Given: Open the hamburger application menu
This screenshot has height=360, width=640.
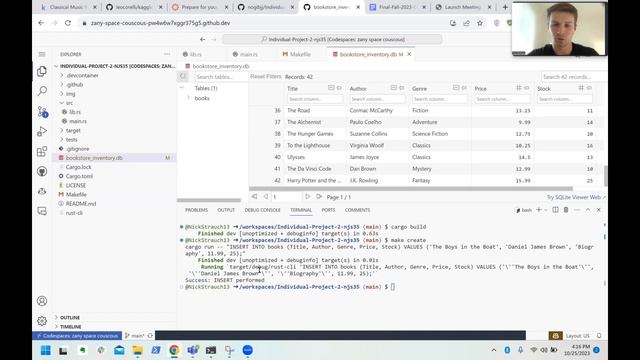Looking at the screenshot, I should (x=42, y=54).
